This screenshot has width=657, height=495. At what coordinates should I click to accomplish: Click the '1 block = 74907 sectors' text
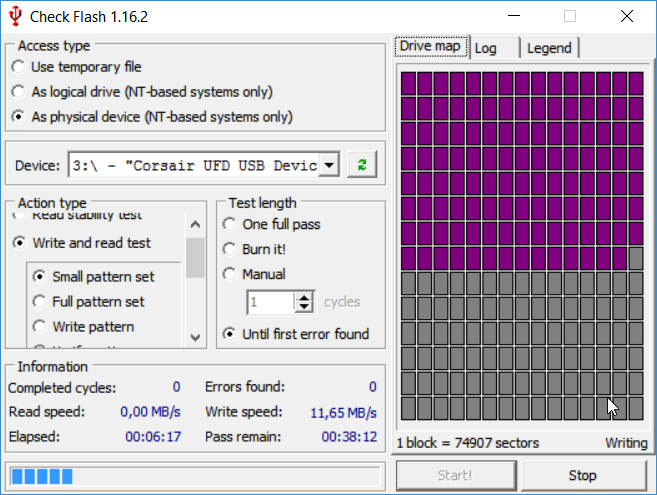(x=468, y=443)
